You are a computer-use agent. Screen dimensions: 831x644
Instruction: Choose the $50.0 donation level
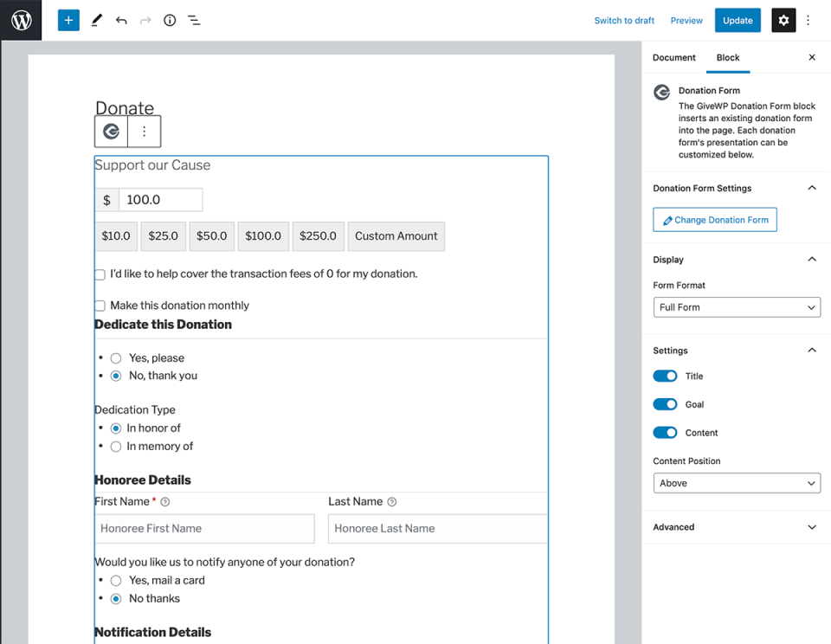211,235
